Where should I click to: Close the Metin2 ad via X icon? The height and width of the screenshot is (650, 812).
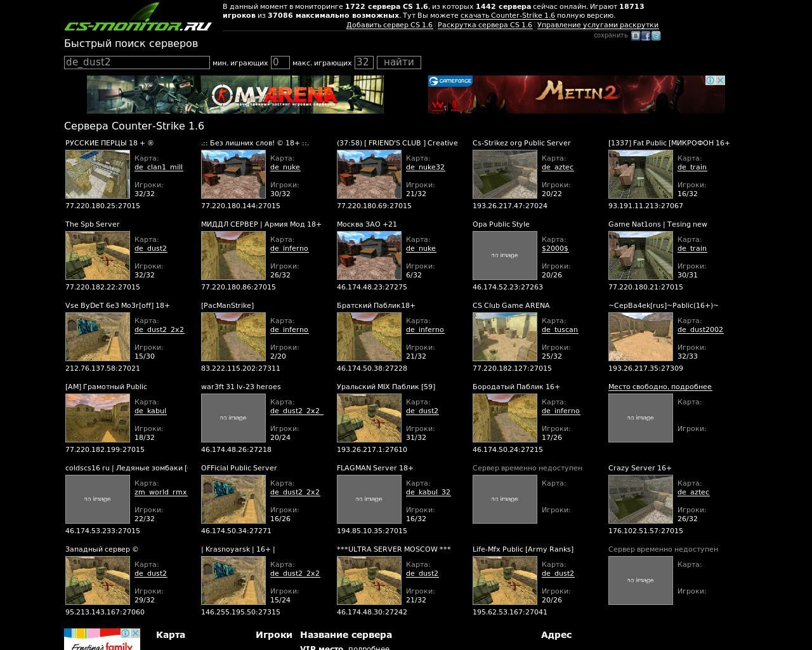(x=720, y=81)
